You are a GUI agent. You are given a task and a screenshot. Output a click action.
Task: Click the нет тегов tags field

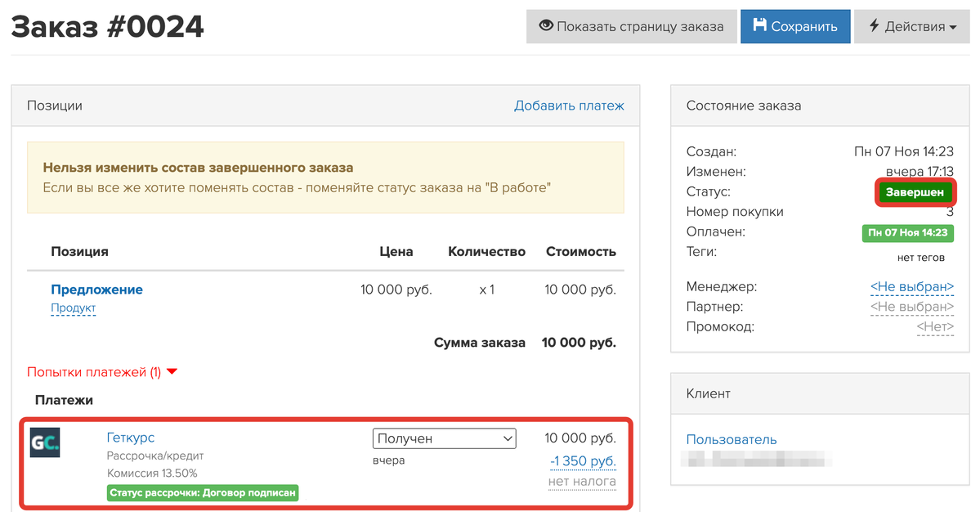920,257
